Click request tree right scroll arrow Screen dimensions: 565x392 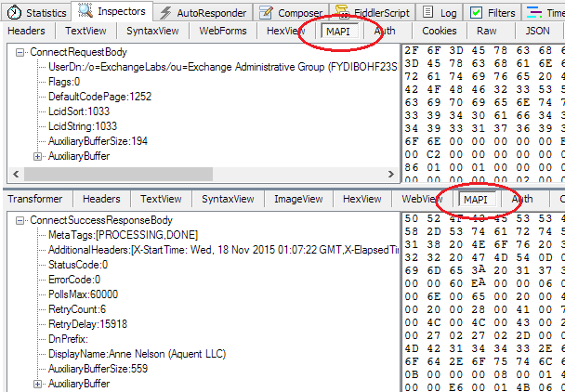pyautogui.click(x=391, y=175)
